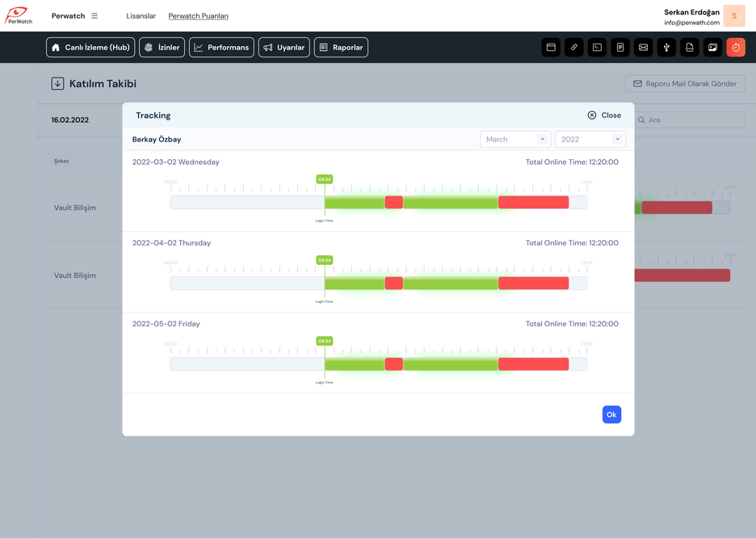This screenshot has height=538, width=756.
Task: Click the 2022-04-02 Thursday date label
Action: (172, 243)
